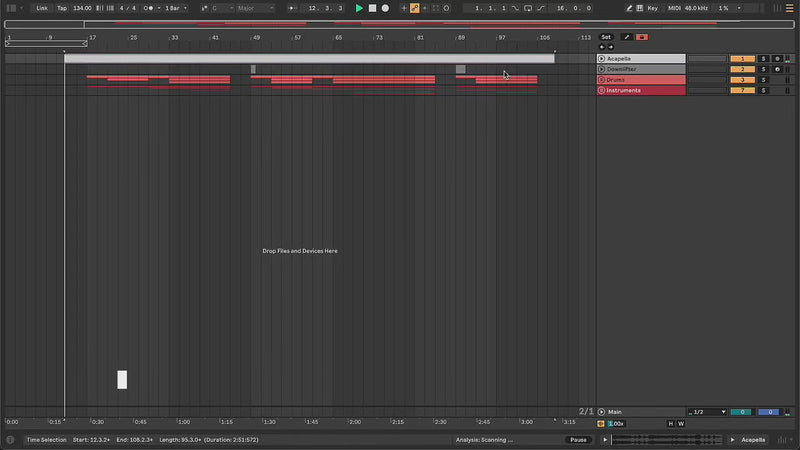Open the Main track 1/2 output dropdown
Viewport: 800px width, 450px height.
(706, 412)
